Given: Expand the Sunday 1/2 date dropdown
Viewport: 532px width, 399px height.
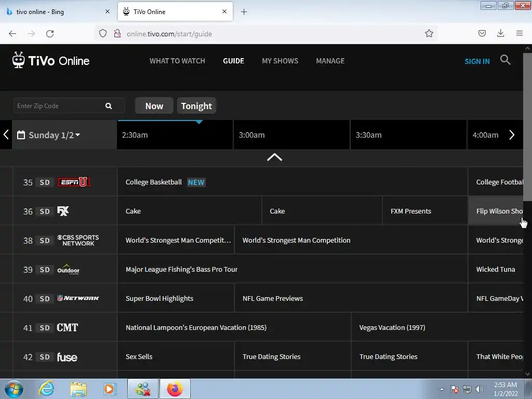Looking at the screenshot, I should 54,135.
